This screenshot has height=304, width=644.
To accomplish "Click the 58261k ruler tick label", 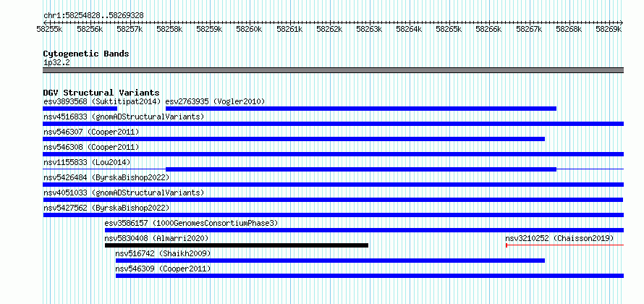I will 289,29.
